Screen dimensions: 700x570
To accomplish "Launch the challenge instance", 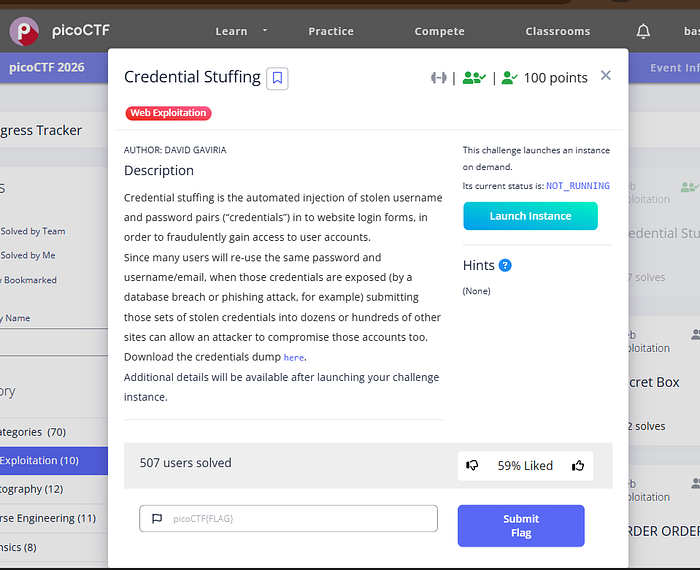I will (530, 216).
